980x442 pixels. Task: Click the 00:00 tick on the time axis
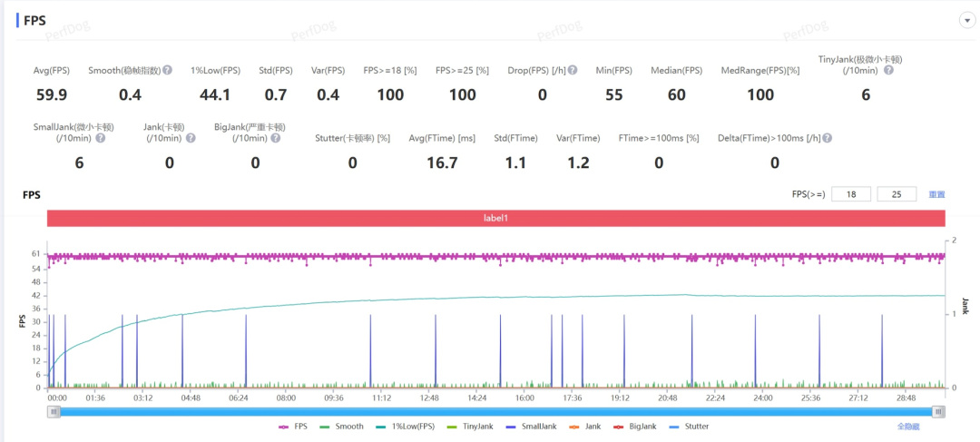tap(56, 398)
